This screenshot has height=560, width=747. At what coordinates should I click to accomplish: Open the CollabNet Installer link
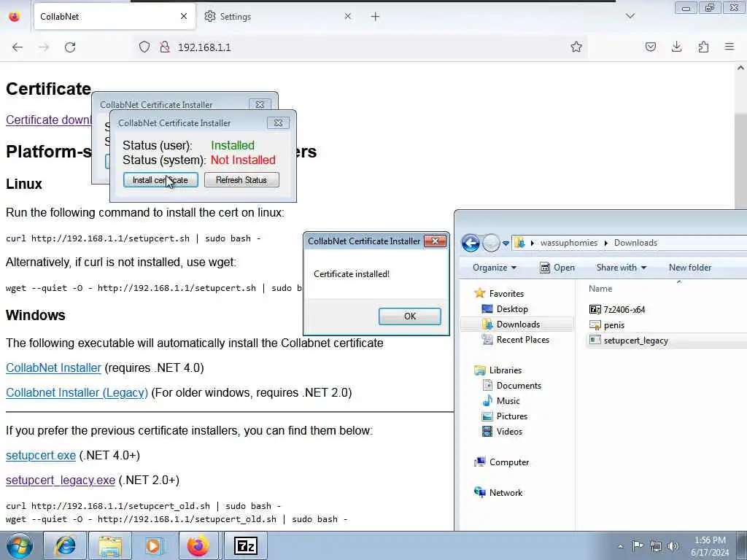click(53, 367)
